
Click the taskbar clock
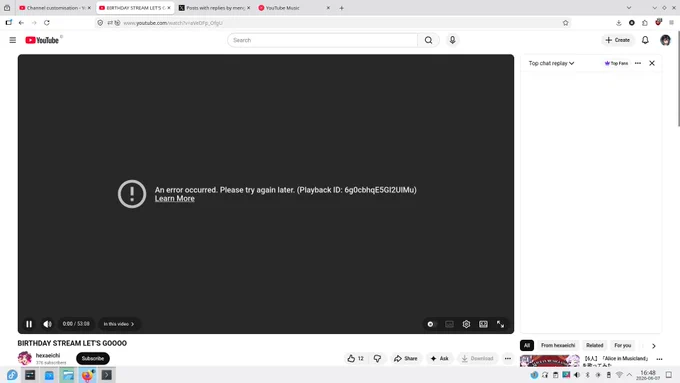point(648,375)
